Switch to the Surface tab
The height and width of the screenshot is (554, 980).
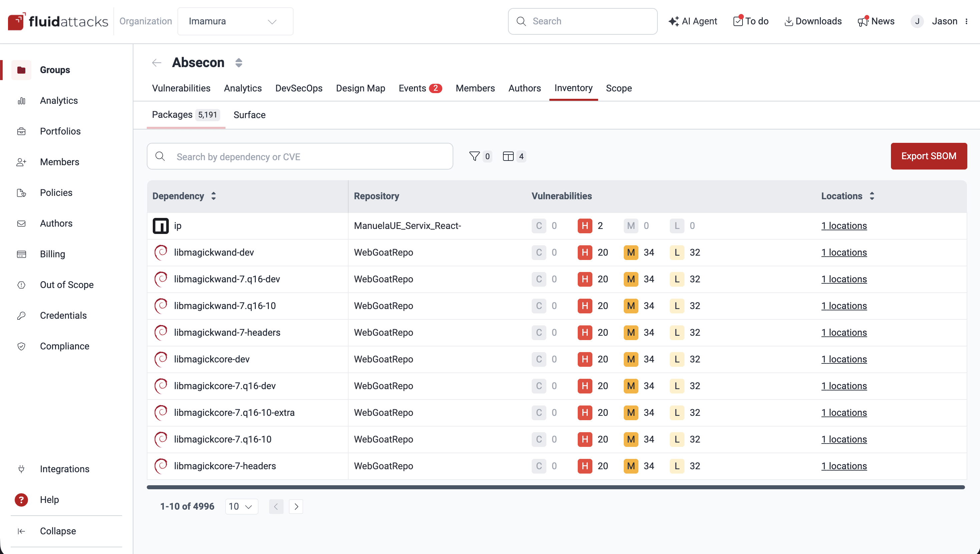click(249, 114)
